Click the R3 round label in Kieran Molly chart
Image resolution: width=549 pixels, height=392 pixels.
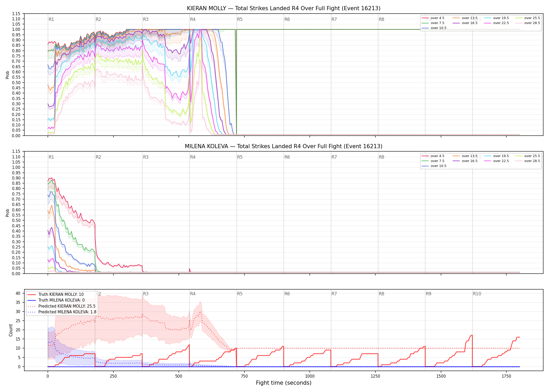[x=146, y=19]
